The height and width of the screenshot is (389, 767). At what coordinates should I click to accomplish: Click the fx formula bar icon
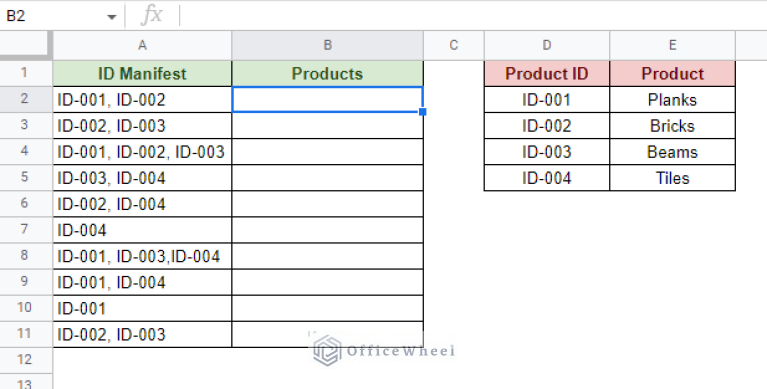click(x=152, y=16)
